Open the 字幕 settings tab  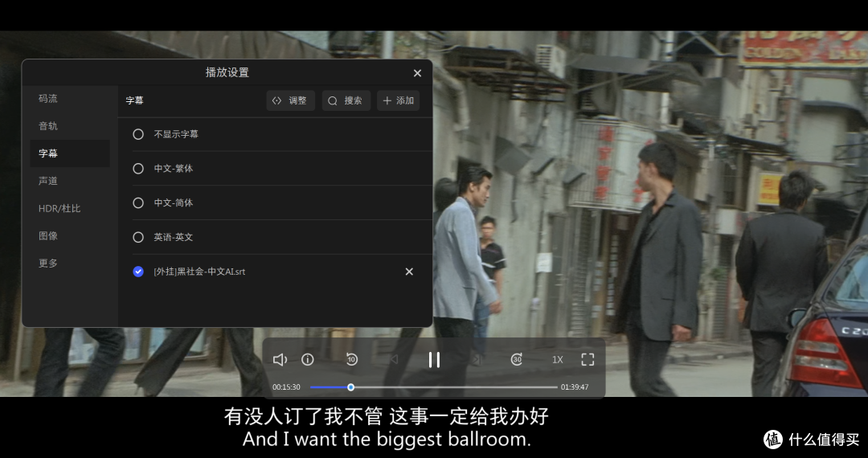point(70,153)
